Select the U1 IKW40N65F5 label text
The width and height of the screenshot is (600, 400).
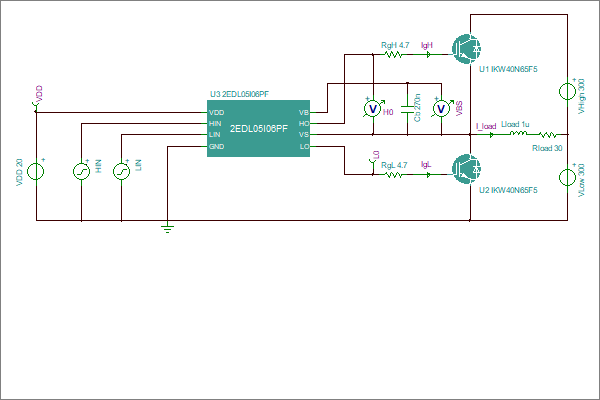coord(508,69)
